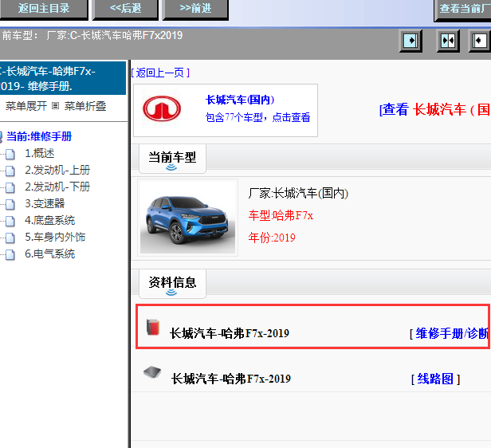Click the page icon beside 2.发动机-下册
This screenshot has height=448, width=491.
(10, 187)
